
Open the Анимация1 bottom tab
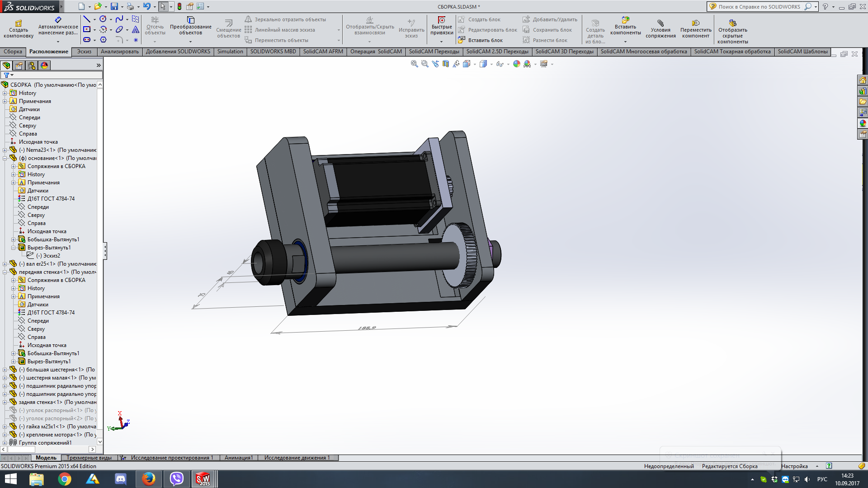point(239,458)
